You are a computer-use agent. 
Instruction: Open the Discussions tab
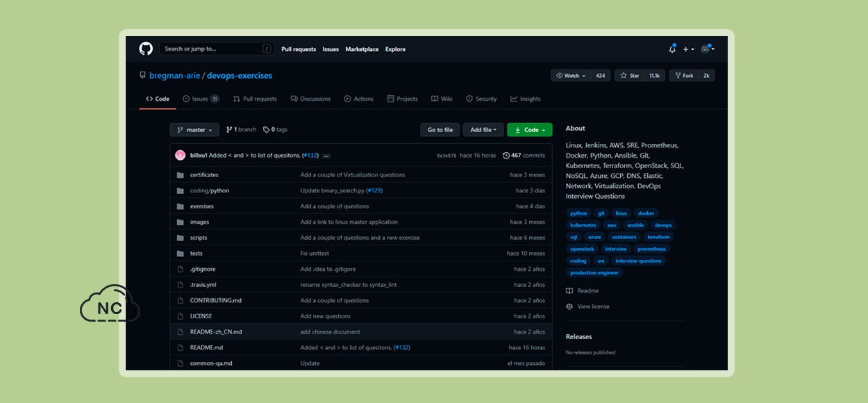[x=310, y=99]
